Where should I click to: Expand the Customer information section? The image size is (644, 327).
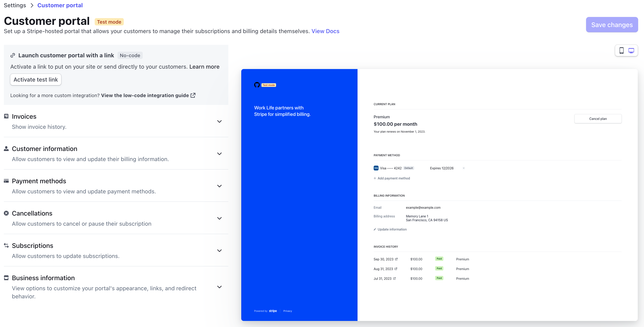pyautogui.click(x=219, y=154)
